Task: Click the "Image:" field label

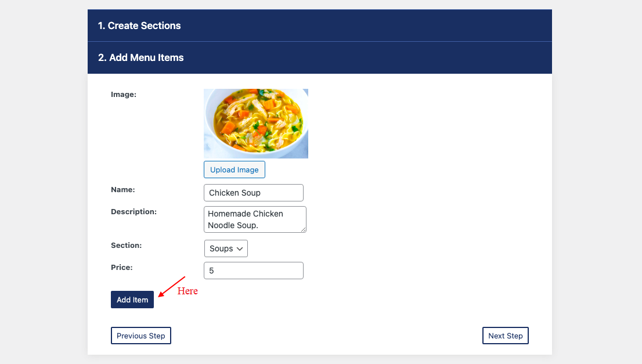Action: pyautogui.click(x=123, y=94)
